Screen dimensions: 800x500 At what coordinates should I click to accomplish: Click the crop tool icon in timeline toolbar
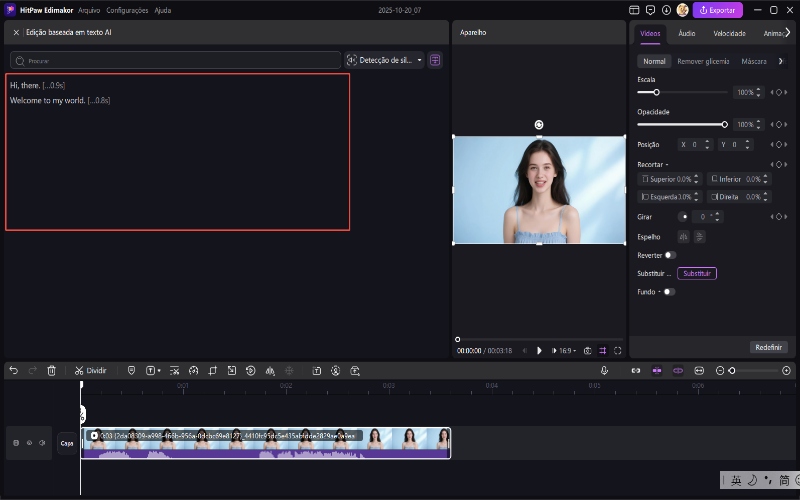pos(212,370)
